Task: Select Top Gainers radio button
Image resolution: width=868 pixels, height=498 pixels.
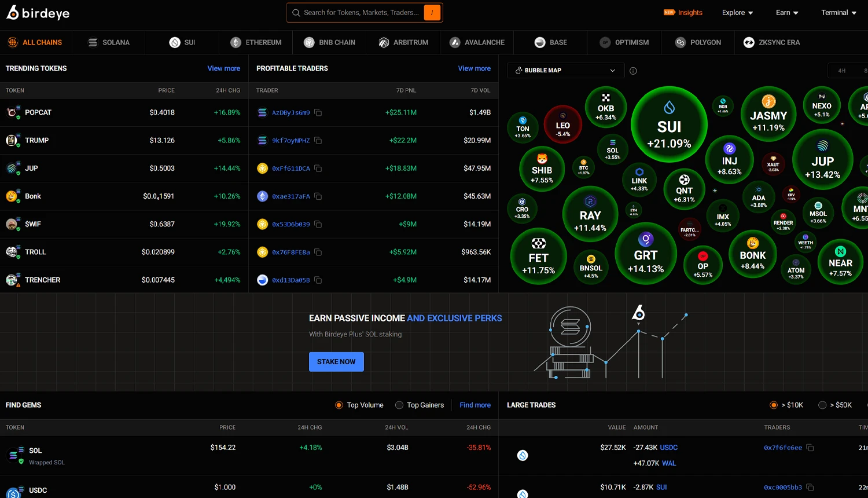Action: pyautogui.click(x=399, y=405)
